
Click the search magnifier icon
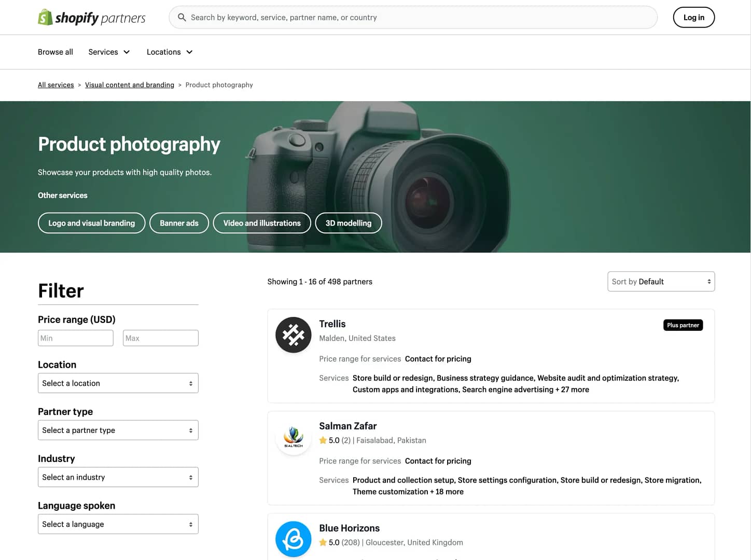point(182,17)
